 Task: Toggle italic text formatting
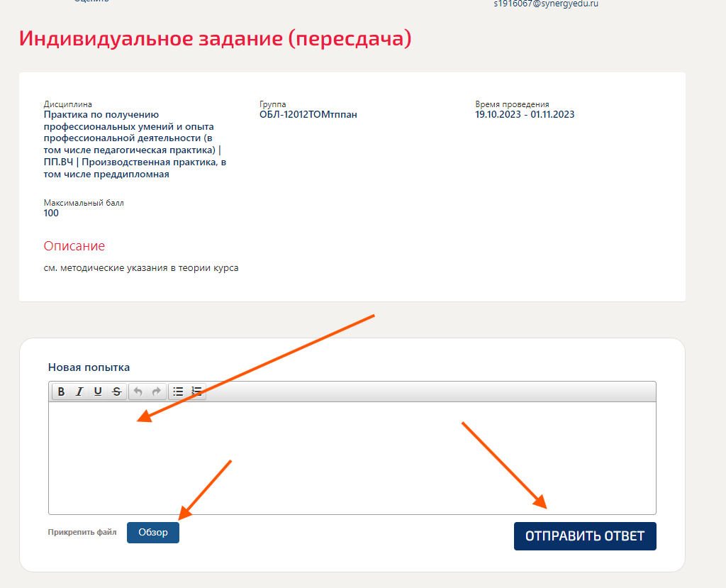pyautogui.click(x=79, y=391)
